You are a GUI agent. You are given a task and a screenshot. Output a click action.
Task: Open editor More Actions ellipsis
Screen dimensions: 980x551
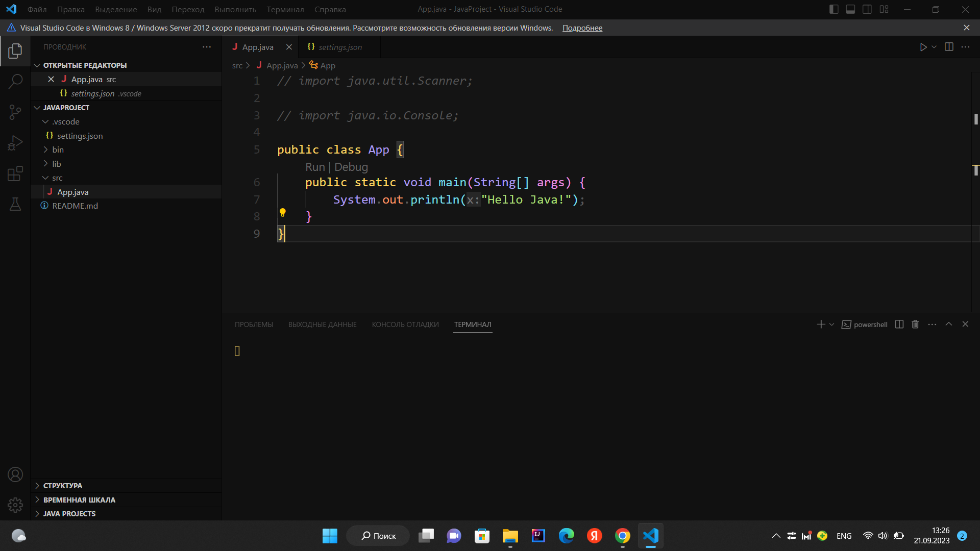pos(965,47)
